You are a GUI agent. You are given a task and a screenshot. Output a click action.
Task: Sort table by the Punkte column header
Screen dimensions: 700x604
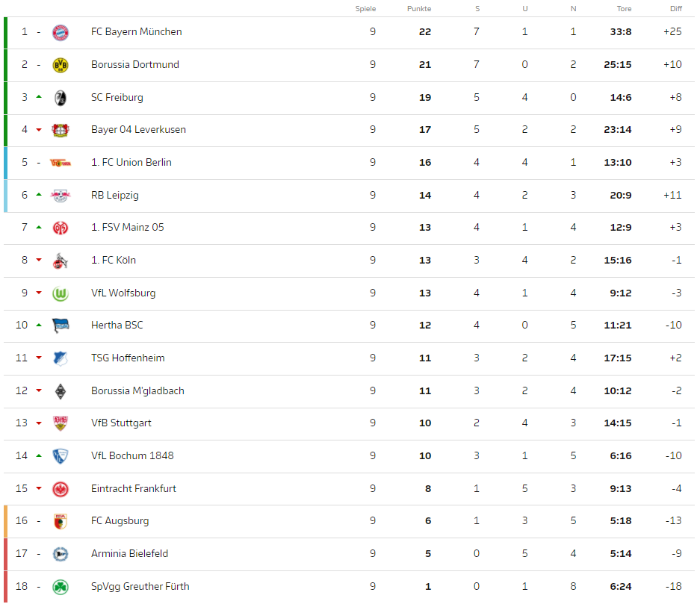(419, 8)
